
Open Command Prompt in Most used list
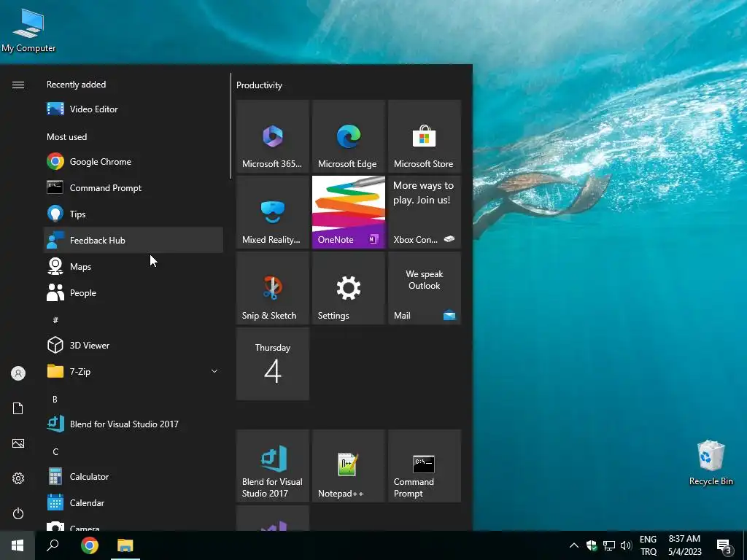click(133, 187)
